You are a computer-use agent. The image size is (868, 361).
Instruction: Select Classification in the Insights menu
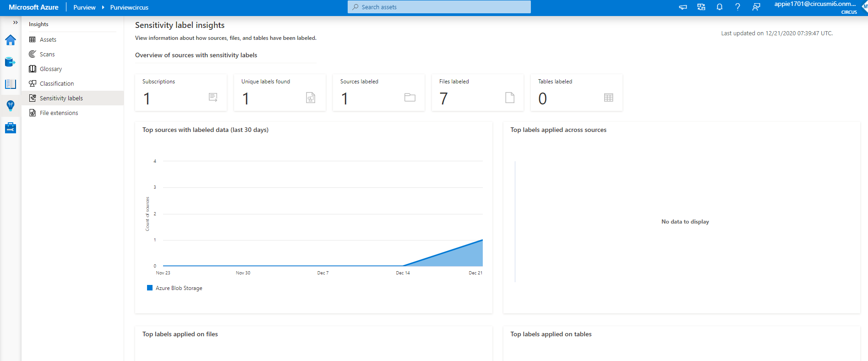(56, 84)
